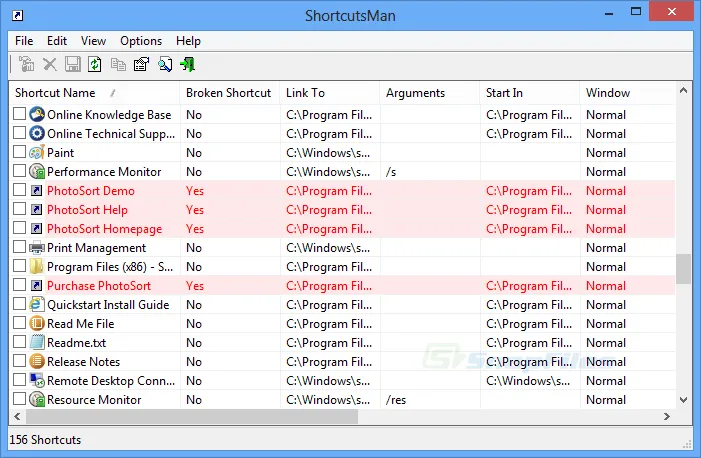Image resolution: width=701 pixels, height=458 pixels.
Task: Open the Help menu
Action: [188, 41]
